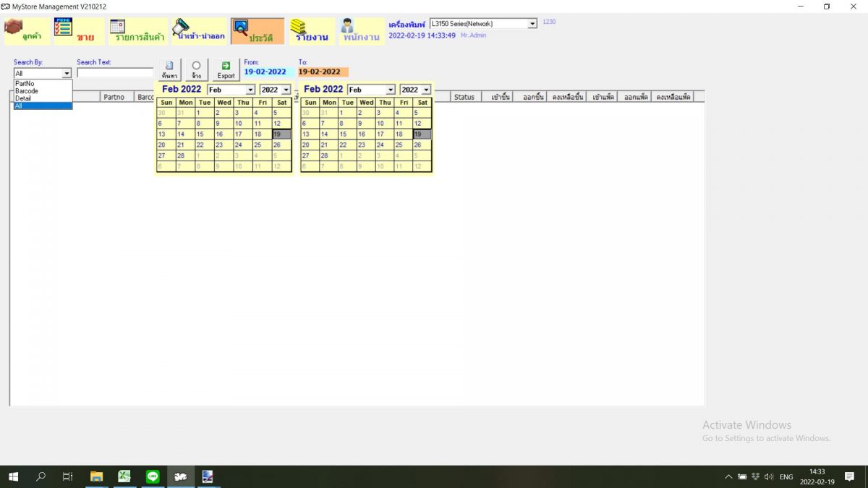Open the พนักงาน employee module
The width and height of the screenshot is (868, 488).
click(362, 32)
